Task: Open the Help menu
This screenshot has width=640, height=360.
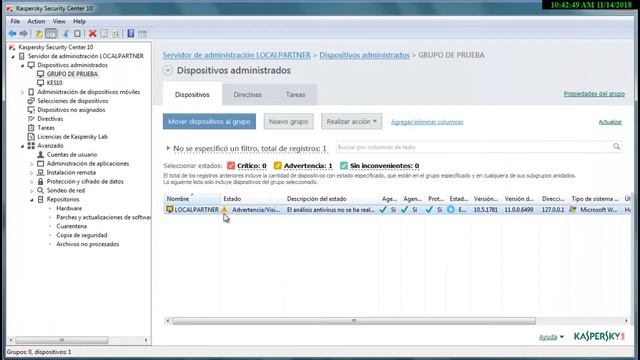Action: tap(80, 21)
